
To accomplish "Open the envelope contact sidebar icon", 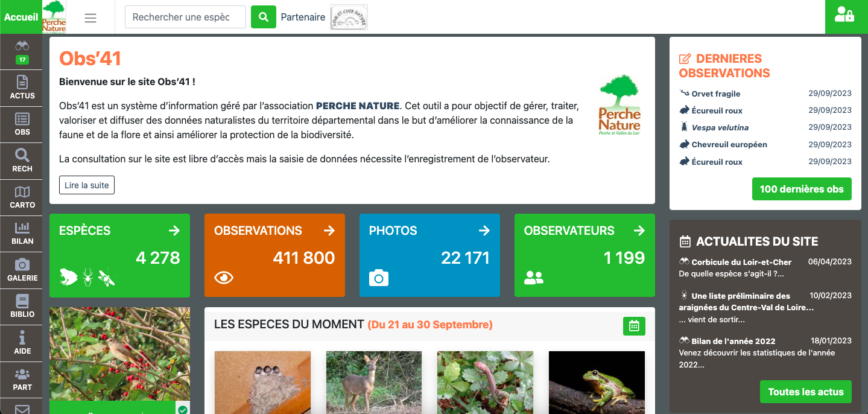I will click(x=22, y=409).
